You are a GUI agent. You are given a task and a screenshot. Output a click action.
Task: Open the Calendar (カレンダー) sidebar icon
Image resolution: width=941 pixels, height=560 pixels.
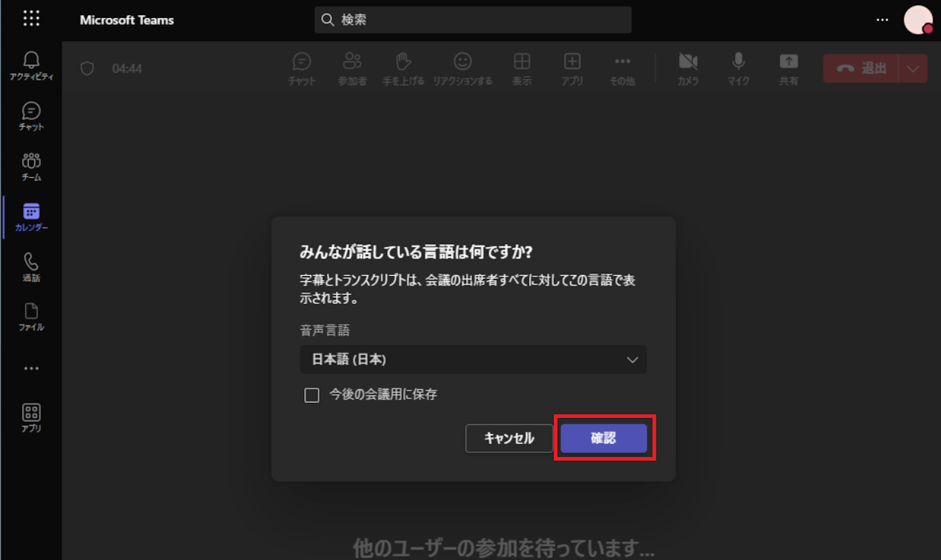tap(31, 217)
